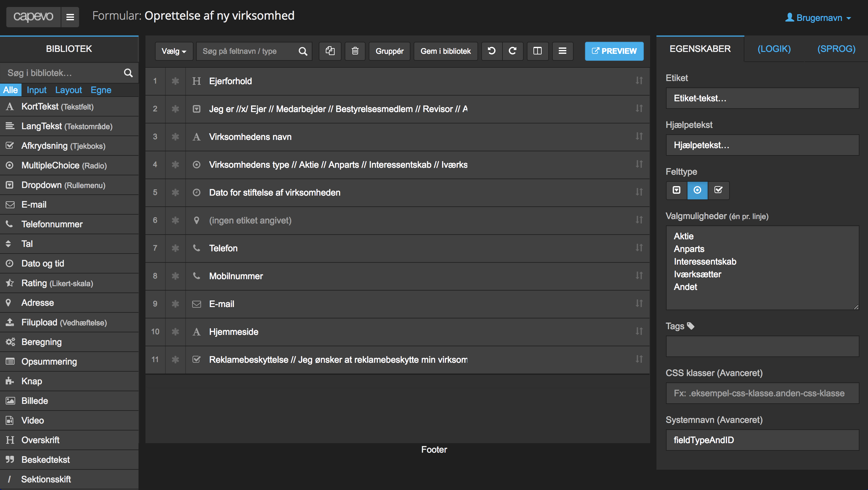Viewport: 868px width, 490px height.
Task: Open the Brugernavn account dropdown
Action: tap(818, 17)
